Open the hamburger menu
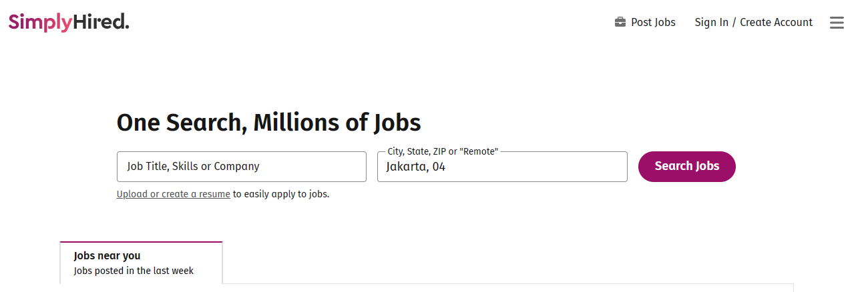Viewport: 868px width, 292px height. [837, 23]
